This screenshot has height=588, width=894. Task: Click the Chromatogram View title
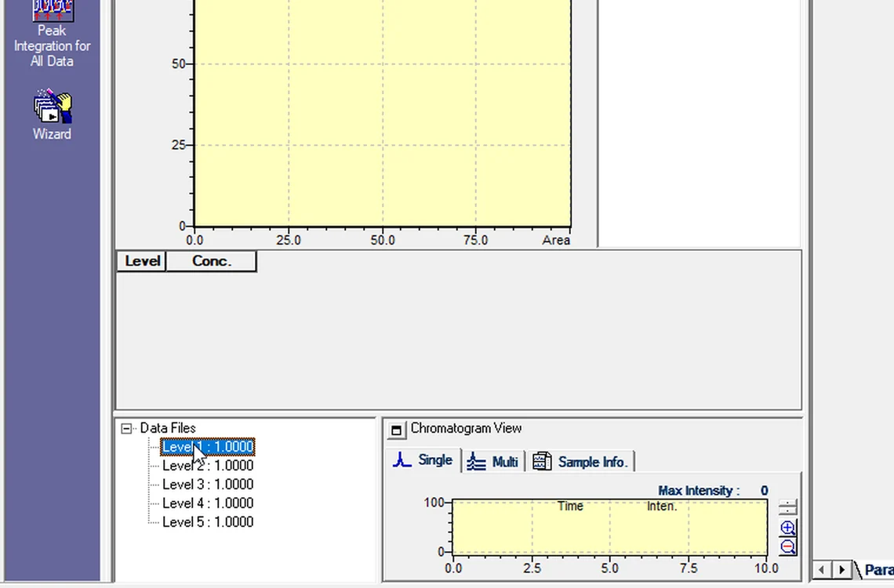point(466,429)
